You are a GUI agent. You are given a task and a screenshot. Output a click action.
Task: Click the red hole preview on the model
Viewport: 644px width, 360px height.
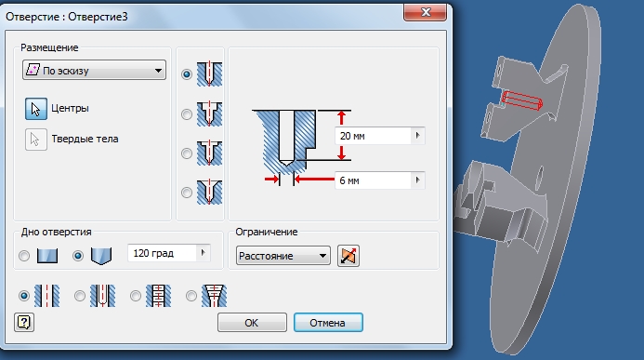pos(522,100)
